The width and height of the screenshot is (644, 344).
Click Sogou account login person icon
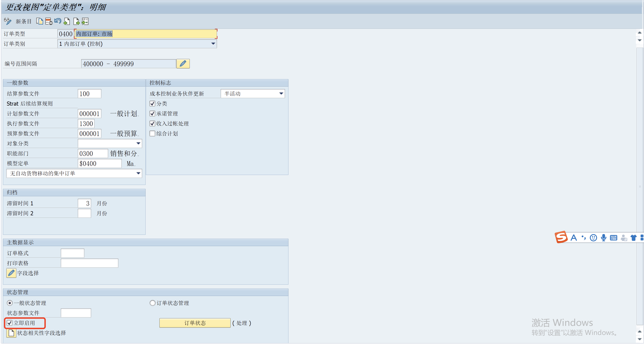[x=624, y=237]
